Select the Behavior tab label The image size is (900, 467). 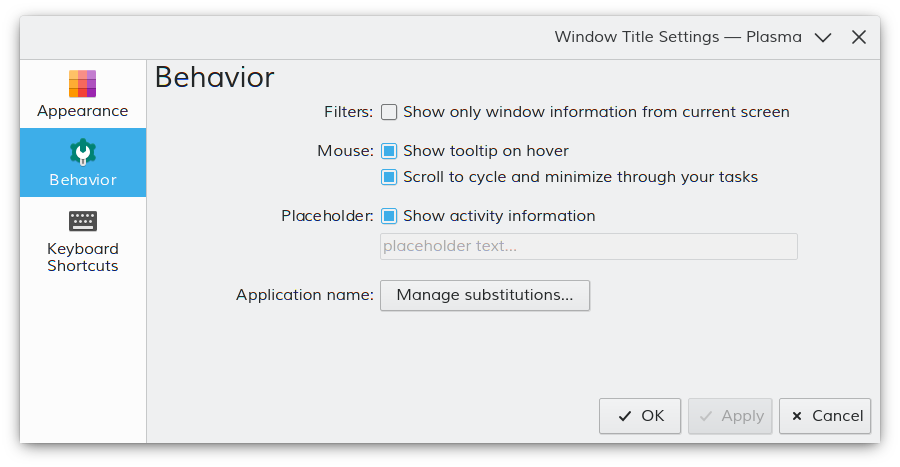click(83, 180)
